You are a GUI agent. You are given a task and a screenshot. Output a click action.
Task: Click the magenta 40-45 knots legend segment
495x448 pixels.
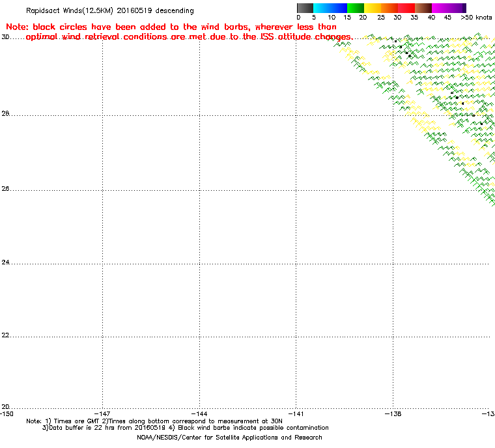pyautogui.click(x=440, y=8)
